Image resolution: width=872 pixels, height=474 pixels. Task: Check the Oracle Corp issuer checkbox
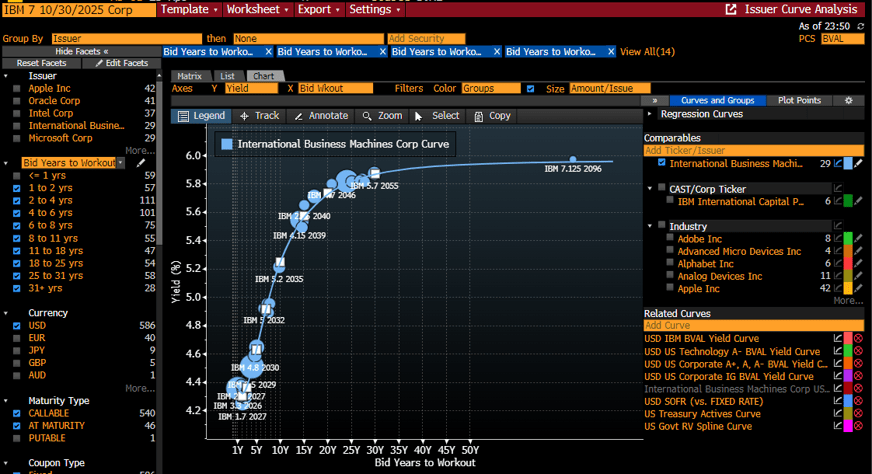17,101
